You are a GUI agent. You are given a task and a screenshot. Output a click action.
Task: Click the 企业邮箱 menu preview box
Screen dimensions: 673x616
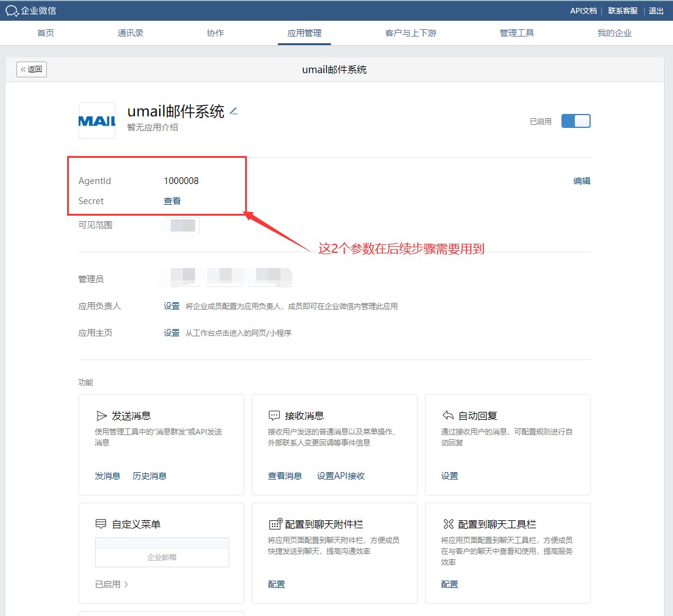click(x=162, y=557)
